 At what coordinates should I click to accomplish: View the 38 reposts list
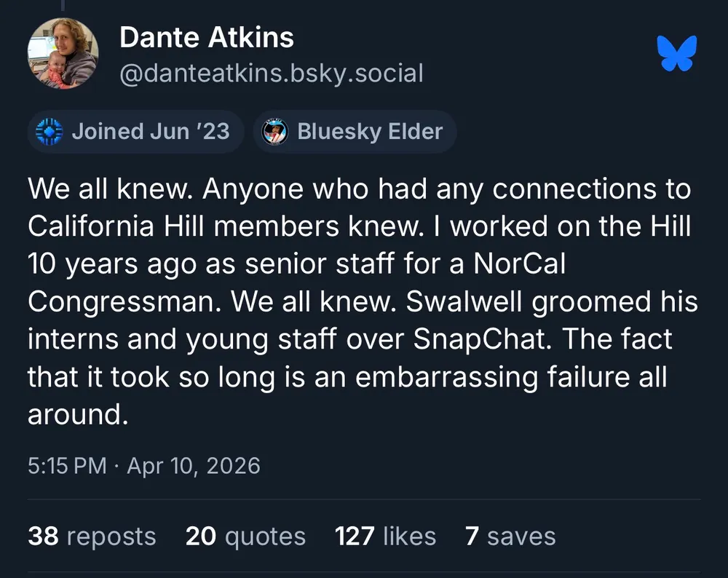click(92, 537)
